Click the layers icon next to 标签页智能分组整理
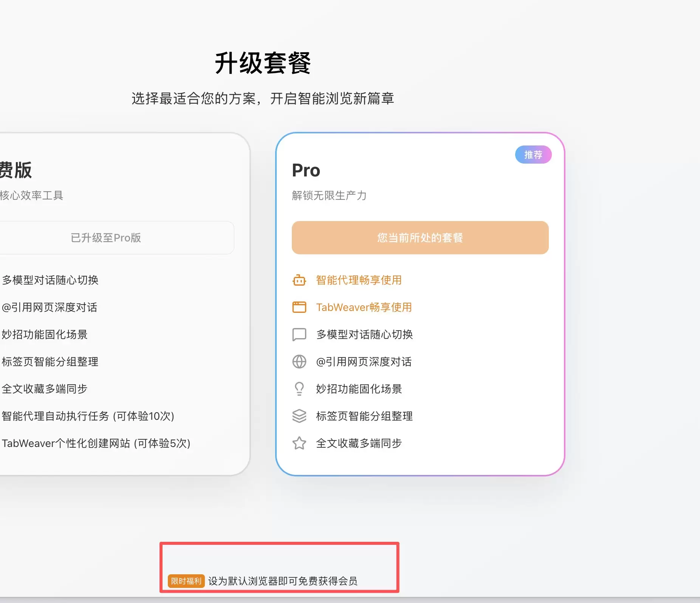Viewport: 700px width, 603px height. click(299, 416)
